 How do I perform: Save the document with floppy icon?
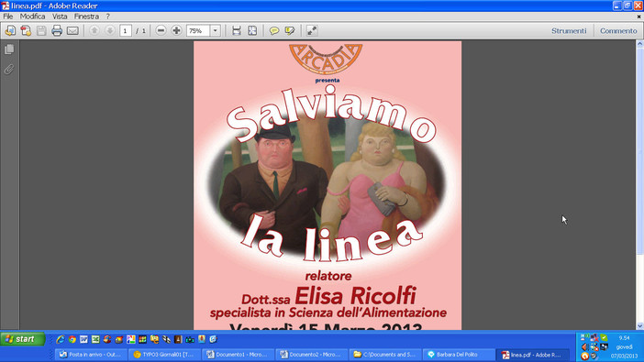(x=41, y=31)
